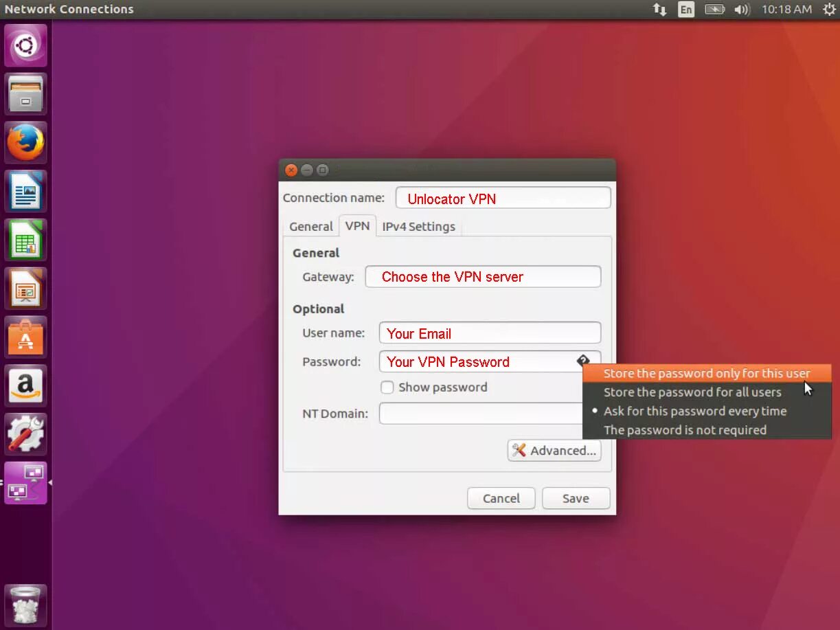
Task: Maximize the VPN editing dialog
Action: point(323,170)
